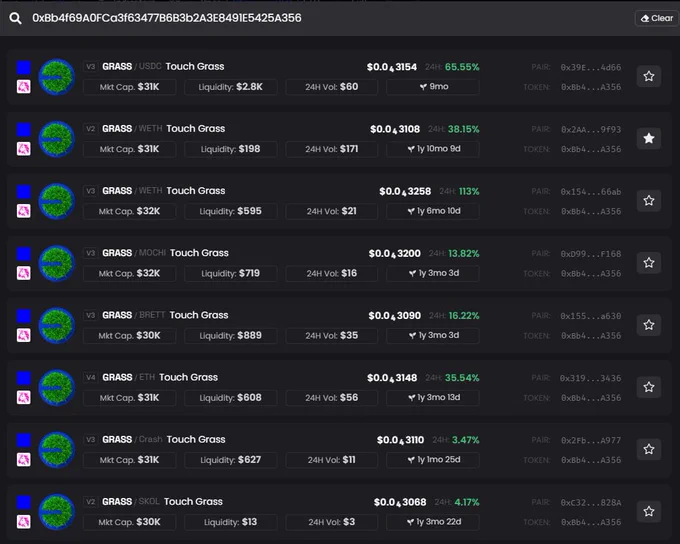Click blue chain icon in GRASS/USDC row

tap(23, 67)
